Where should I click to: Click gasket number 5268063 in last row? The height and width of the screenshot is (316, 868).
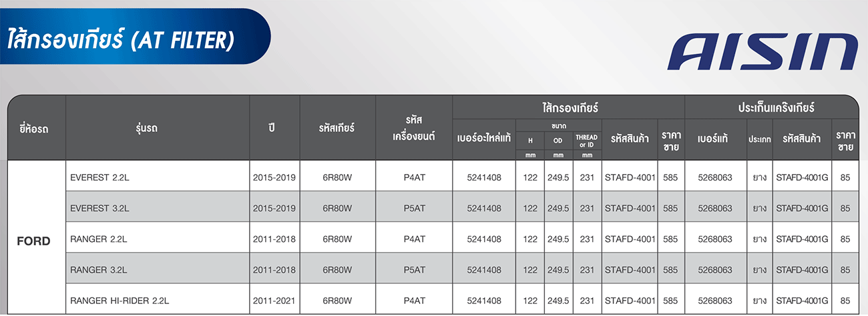click(714, 301)
